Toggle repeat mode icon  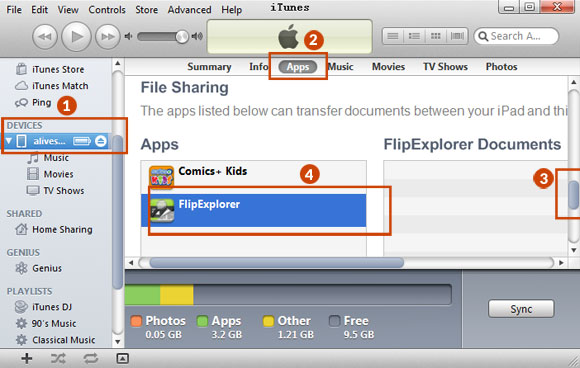coord(91,358)
